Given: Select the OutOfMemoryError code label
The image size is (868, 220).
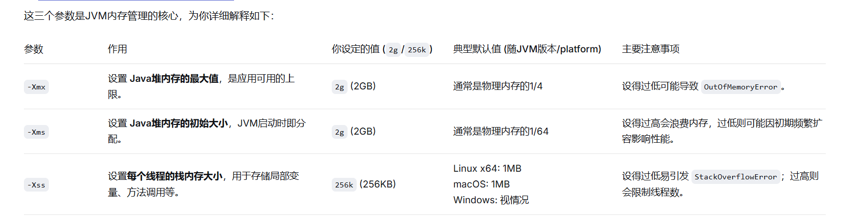Looking at the screenshot, I should pos(740,87).
